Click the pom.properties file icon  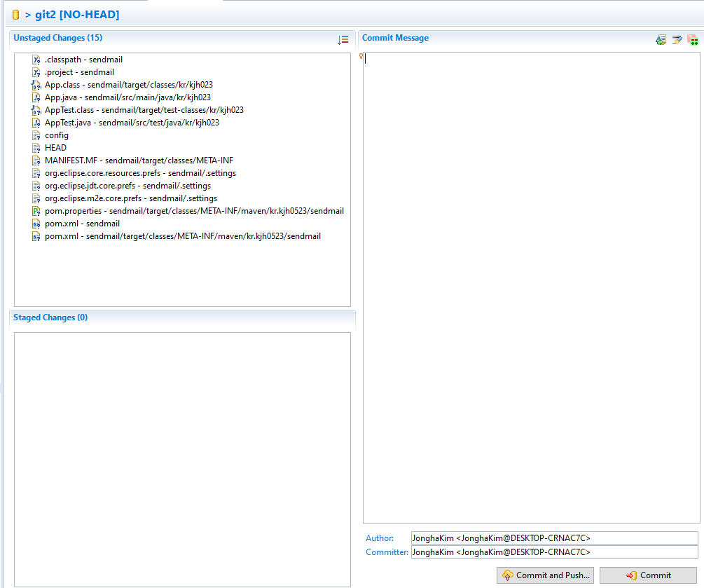click(36, 211)
